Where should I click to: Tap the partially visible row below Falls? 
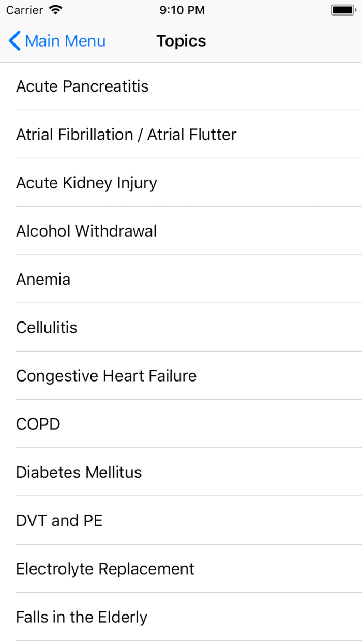pos(181,642)
